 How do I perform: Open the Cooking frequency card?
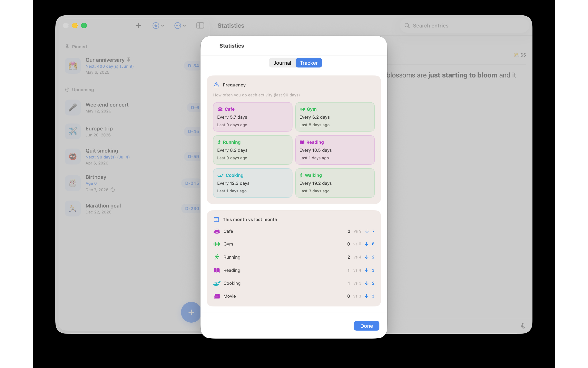[x=252, y=183]
